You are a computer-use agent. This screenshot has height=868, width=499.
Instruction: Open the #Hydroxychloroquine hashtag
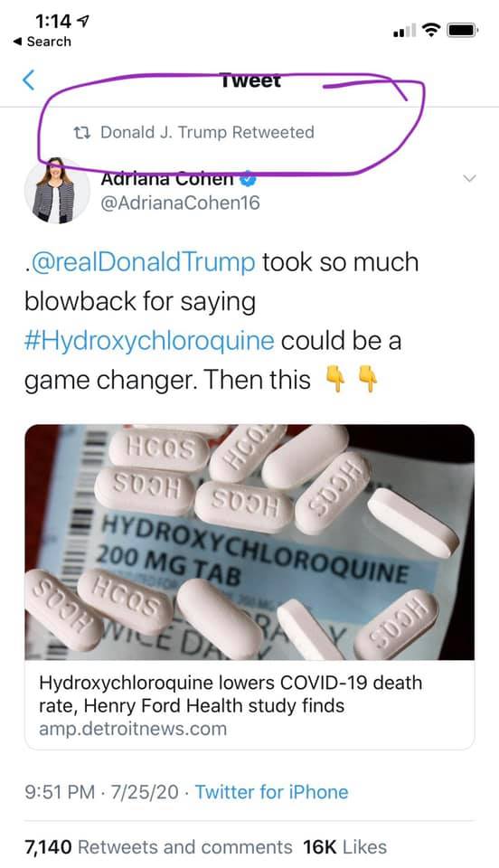pyautogui.click(x=149, y=341)
